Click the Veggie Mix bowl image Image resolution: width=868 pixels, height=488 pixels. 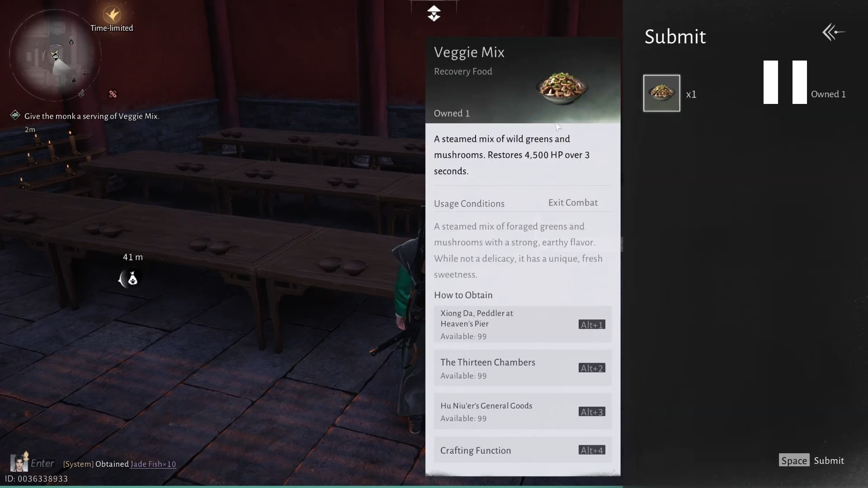(562, 88)
